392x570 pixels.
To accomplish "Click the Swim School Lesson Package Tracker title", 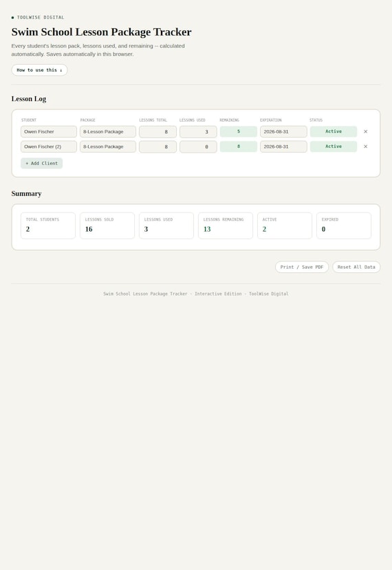I will (101, 32).
